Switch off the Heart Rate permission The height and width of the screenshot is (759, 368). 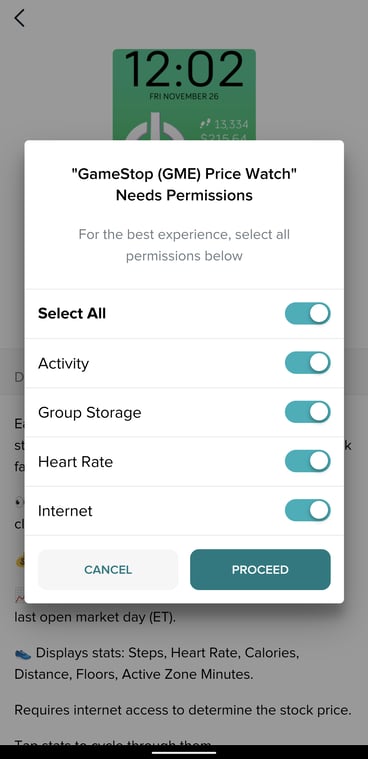[x=307, y=461]
